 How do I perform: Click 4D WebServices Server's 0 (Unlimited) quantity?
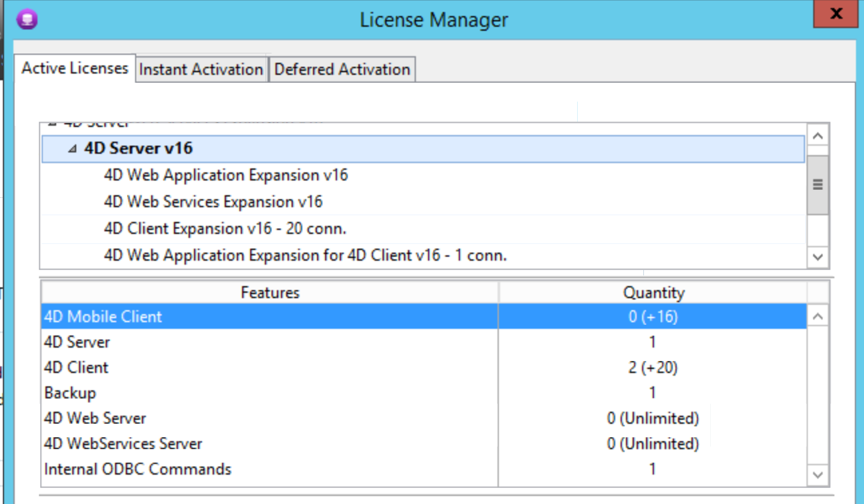tap(653, 443)
